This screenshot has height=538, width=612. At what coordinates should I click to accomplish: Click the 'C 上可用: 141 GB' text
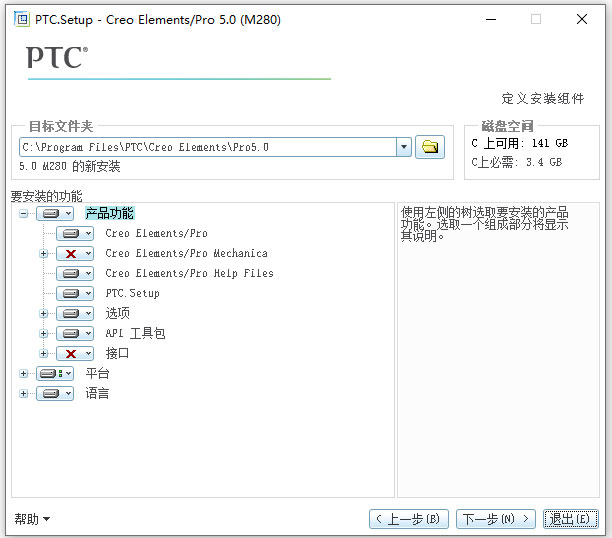tap(519, 143)
